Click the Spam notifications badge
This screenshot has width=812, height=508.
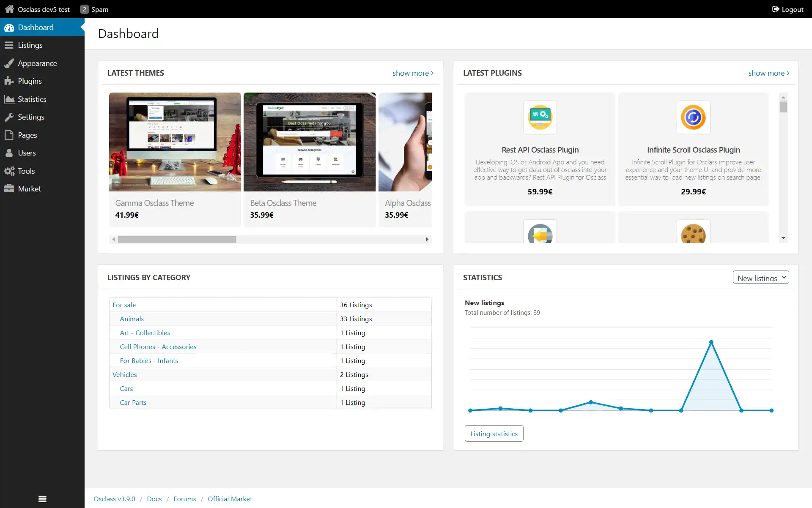[x=84, y=9]
